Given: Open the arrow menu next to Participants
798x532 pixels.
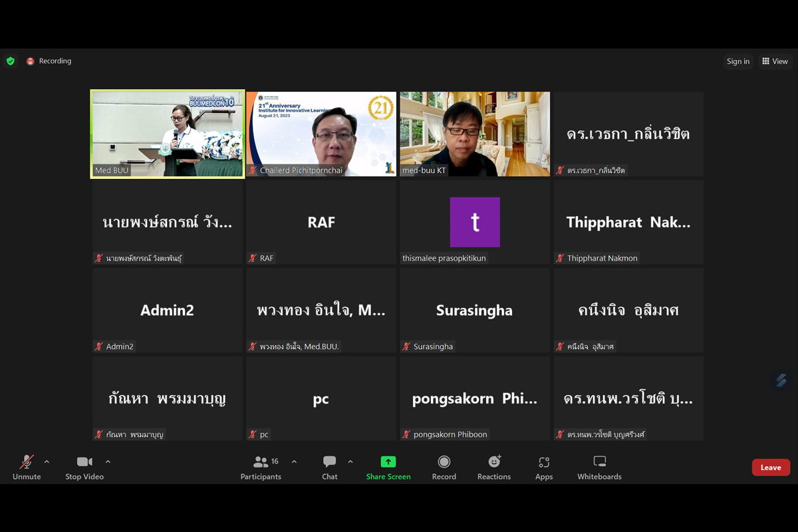Looking at the screenshot, I should (x=294, y=462).
